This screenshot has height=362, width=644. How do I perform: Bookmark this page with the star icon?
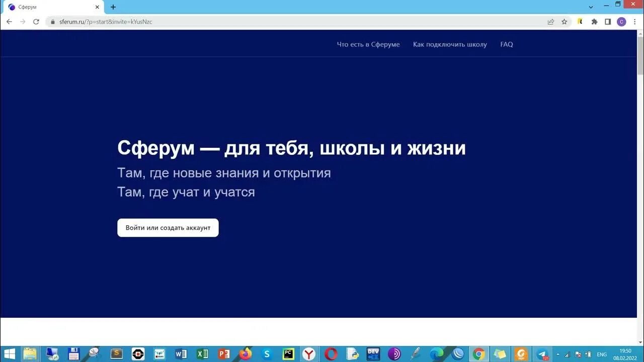564,22
